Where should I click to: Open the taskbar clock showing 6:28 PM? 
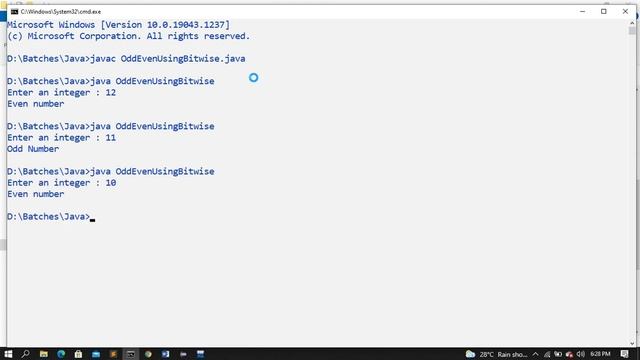600,354
